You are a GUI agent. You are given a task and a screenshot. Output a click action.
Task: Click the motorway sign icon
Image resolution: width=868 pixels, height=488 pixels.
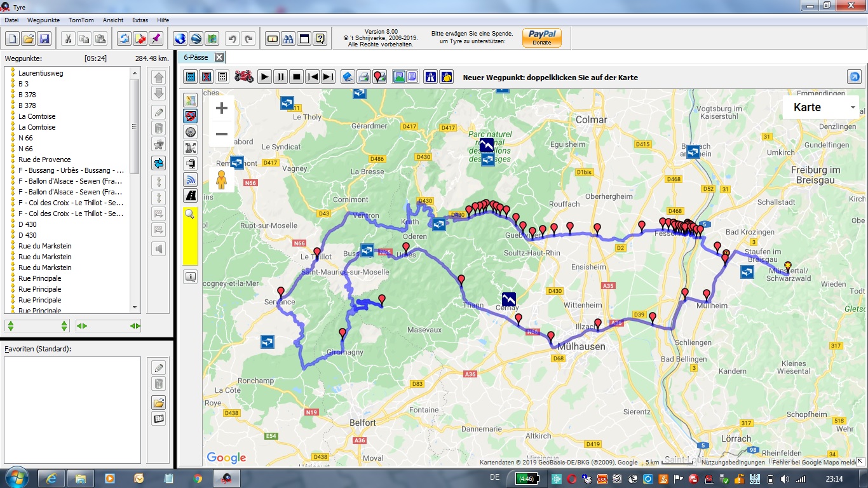pos(431,77)
